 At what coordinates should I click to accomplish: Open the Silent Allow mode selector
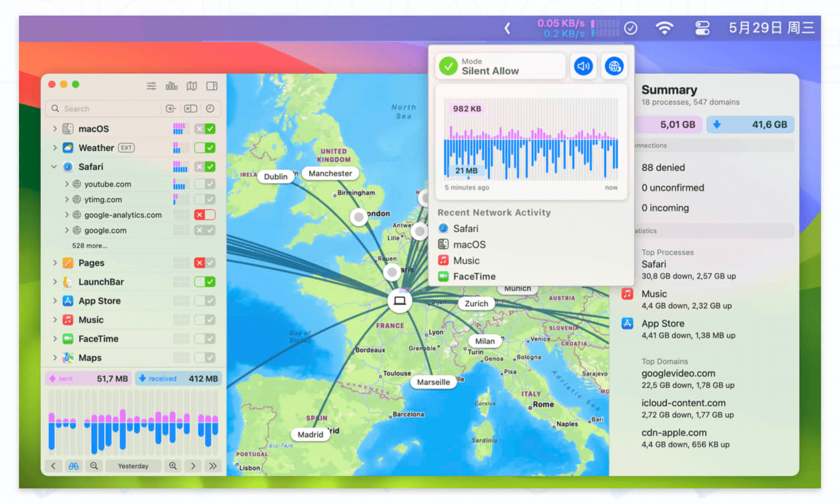[x=500, y=66]
